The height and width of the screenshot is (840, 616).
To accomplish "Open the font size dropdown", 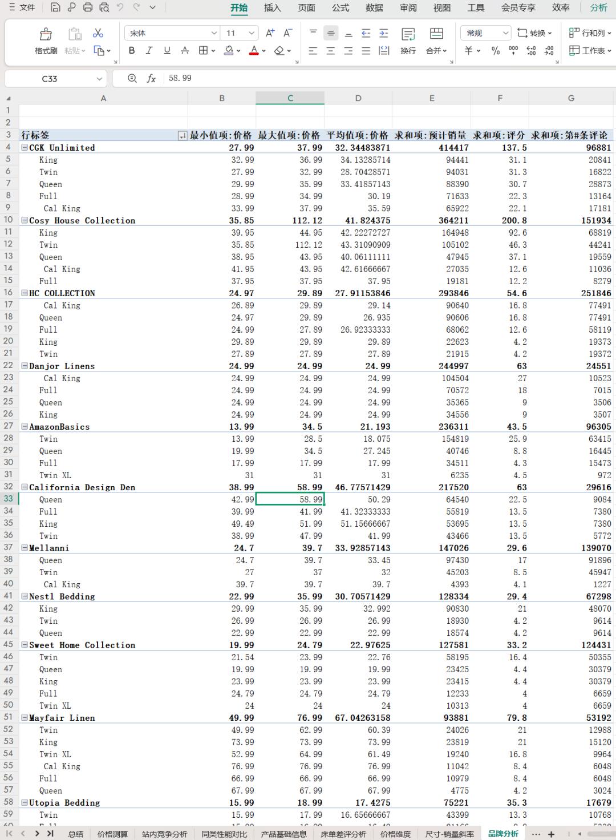I will click(x=252, y=33).
